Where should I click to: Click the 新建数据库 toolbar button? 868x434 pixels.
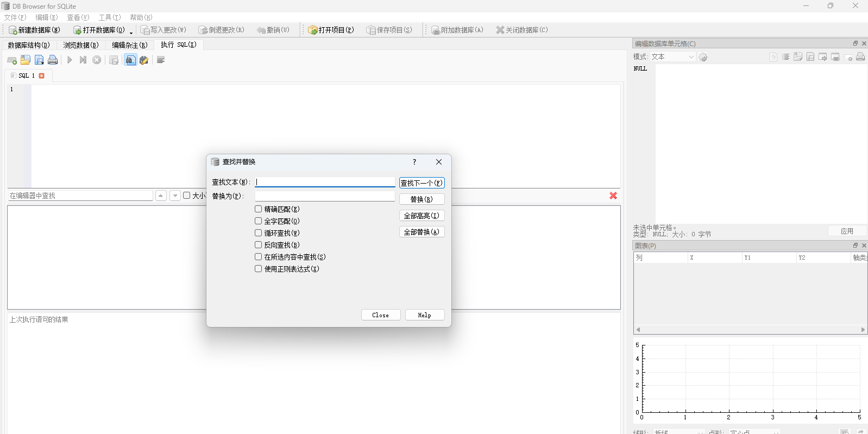pos(35,30)
